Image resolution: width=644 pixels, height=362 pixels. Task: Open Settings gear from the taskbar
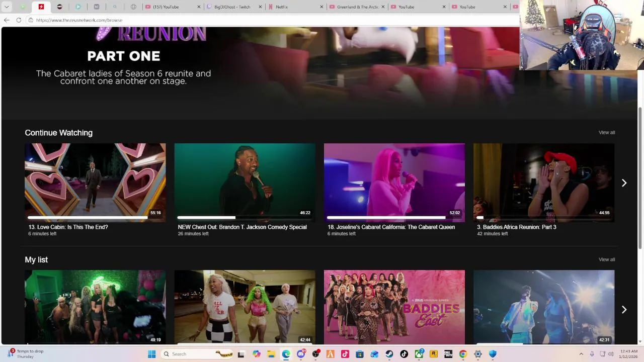(478, 354)
